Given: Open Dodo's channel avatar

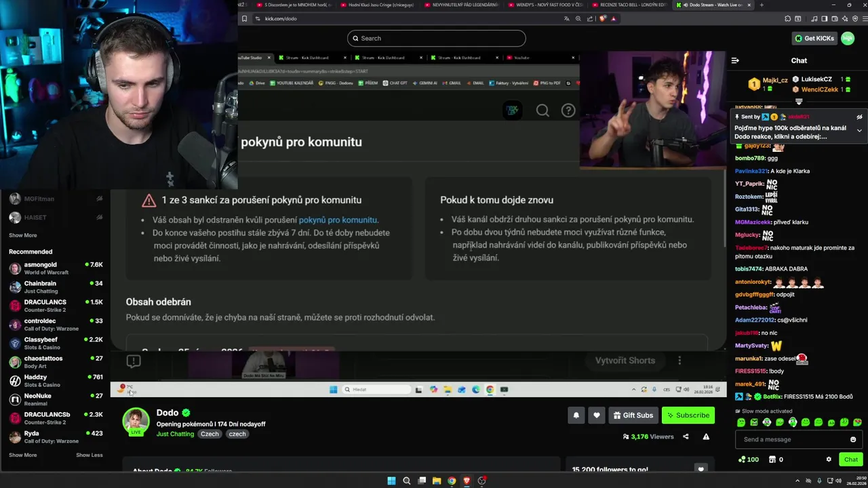Looking at the screenshot, I should [136, 420].
